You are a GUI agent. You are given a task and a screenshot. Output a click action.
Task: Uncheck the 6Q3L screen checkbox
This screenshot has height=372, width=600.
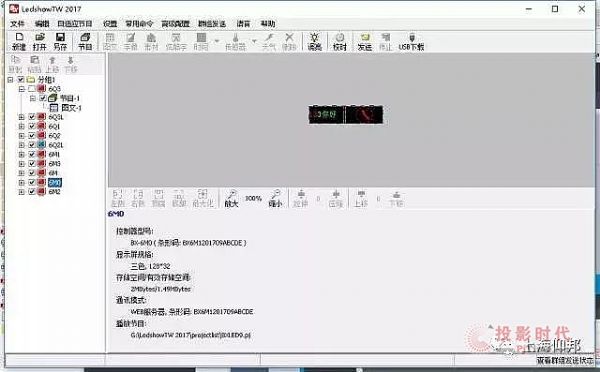[32, 117]
